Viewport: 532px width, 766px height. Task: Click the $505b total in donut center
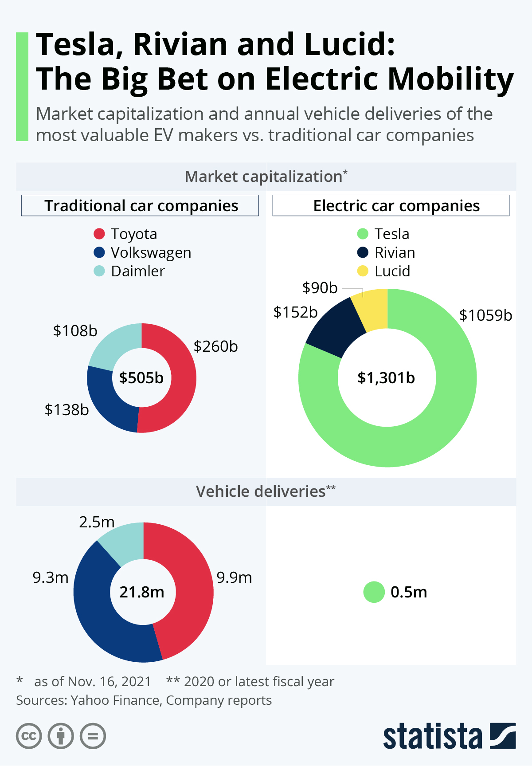pyautogui.click(x=141, y=378)
